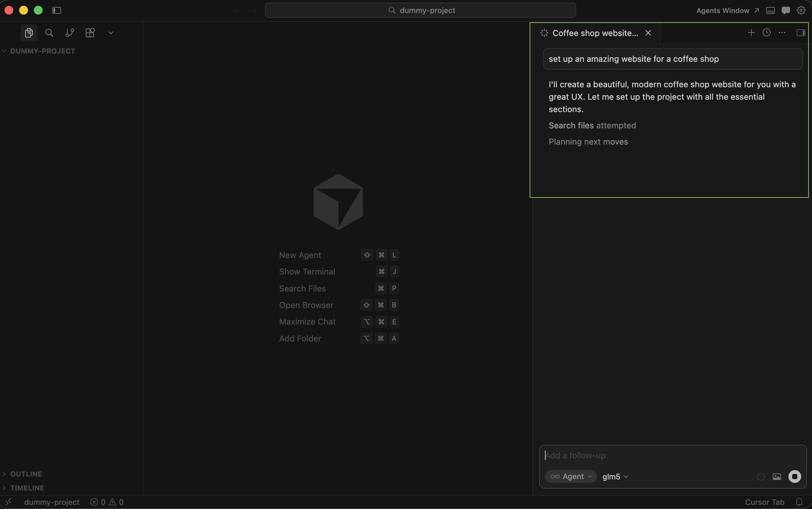Expand Planning next moves status
This screenshot has height=509, width=812.
coord(588,142)
